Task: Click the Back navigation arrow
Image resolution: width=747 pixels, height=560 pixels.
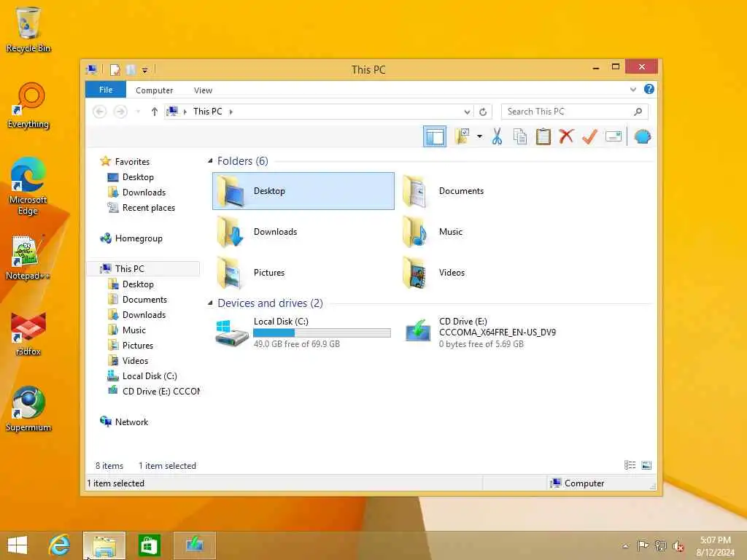Action: (x=99, y=112)
